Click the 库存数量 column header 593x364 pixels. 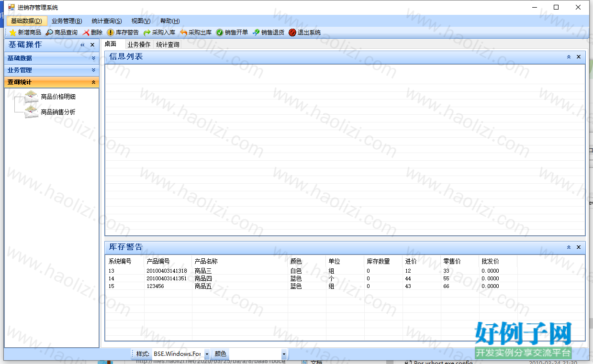tap(383, 261)
